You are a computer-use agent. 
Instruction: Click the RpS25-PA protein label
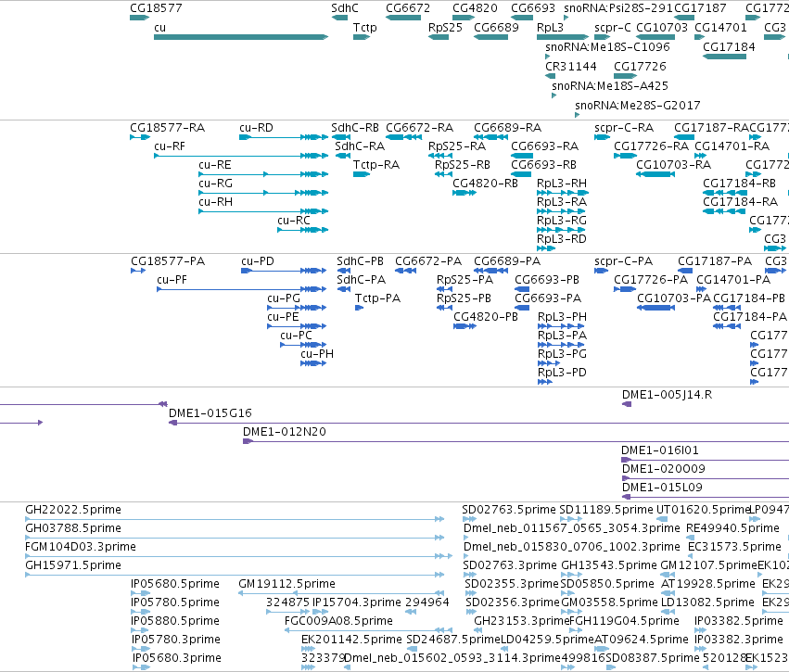(x=464, y=280)
